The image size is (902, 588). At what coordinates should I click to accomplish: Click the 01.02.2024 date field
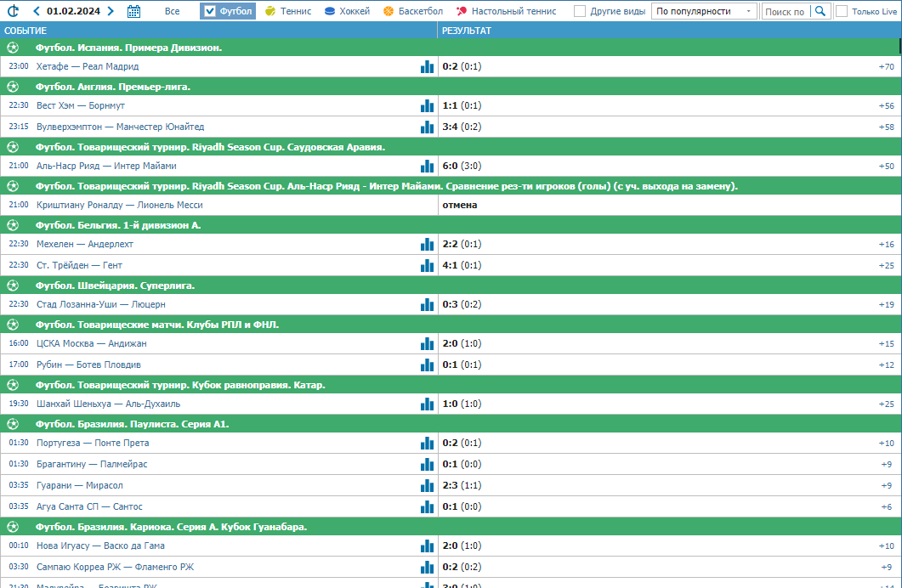pyautogui.click(x=74, y=11)
